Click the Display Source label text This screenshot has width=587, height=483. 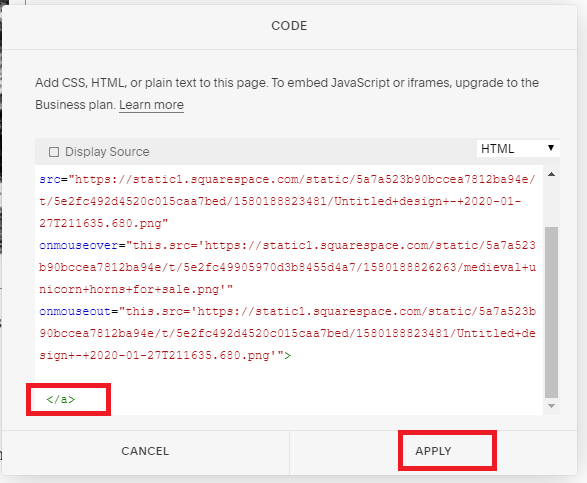click(107, 152)
